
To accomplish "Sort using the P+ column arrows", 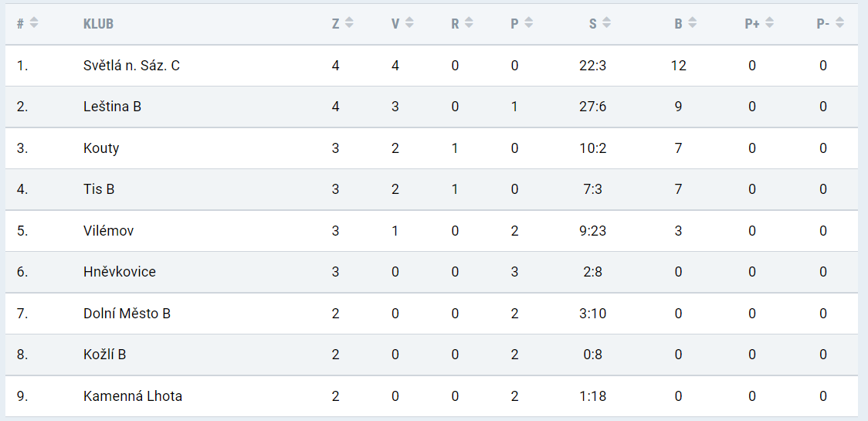I will 769,23.
